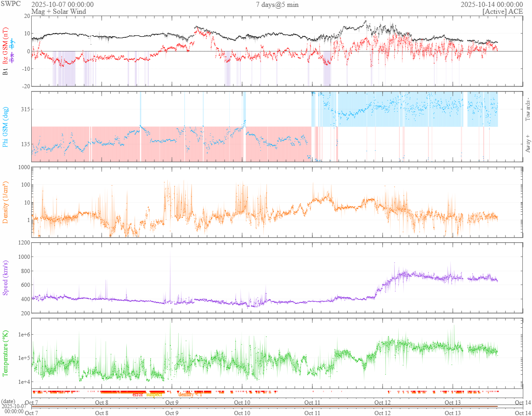This screenshot has width=532, height=416.
Task: Click the Phi GSM (deg) axis label
Action: pyautogui.click(x=6, y=127)
